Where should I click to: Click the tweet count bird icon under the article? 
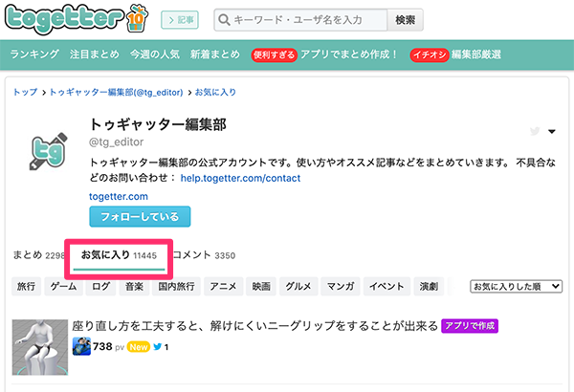click(157, 347)
